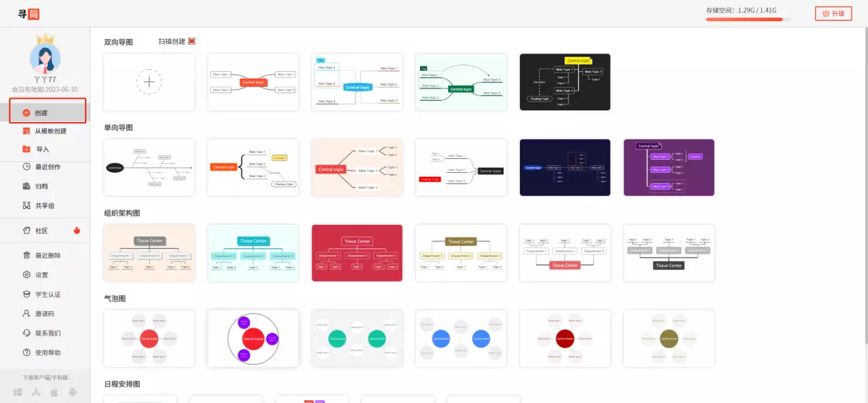This screenshot has width=868, height=403.
Task: Select 导入 import in the sidebar
Action: 41,149
